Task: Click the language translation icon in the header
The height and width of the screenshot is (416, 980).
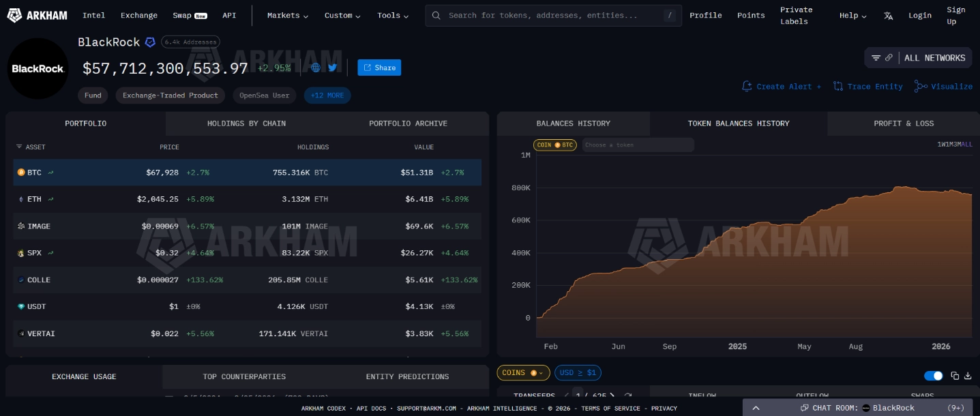Action: (x=888, y=15)
